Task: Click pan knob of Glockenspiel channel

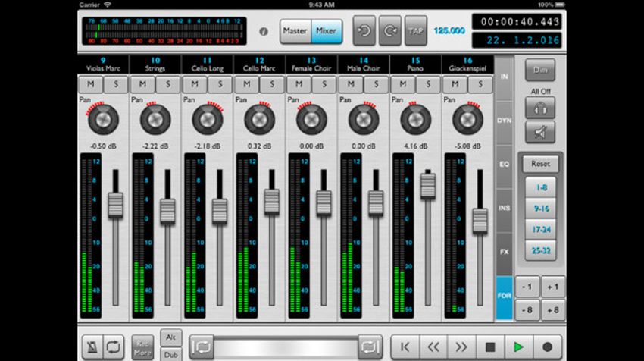Action: pos(467,120)
